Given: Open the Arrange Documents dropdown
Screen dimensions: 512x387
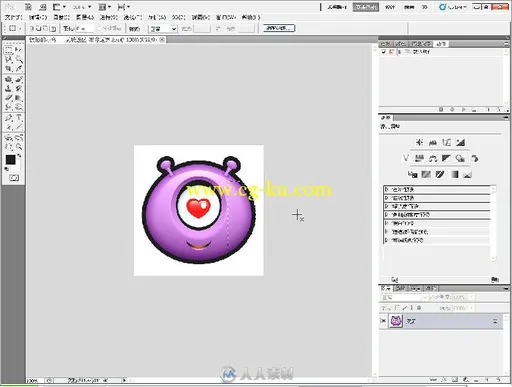Looking at the screenshot, I should point(104,7).
